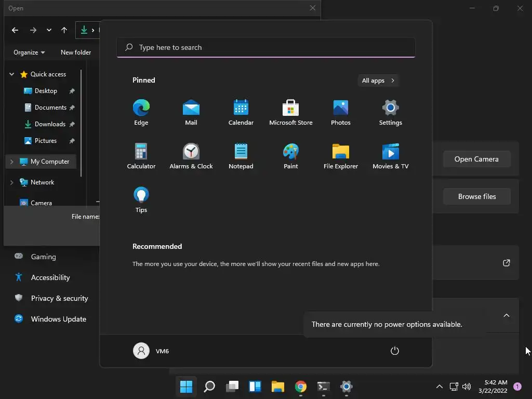The height and width of the screenshot is (399, 532).
Task: Open Settings from pinned apps
Action: point(391,113)
